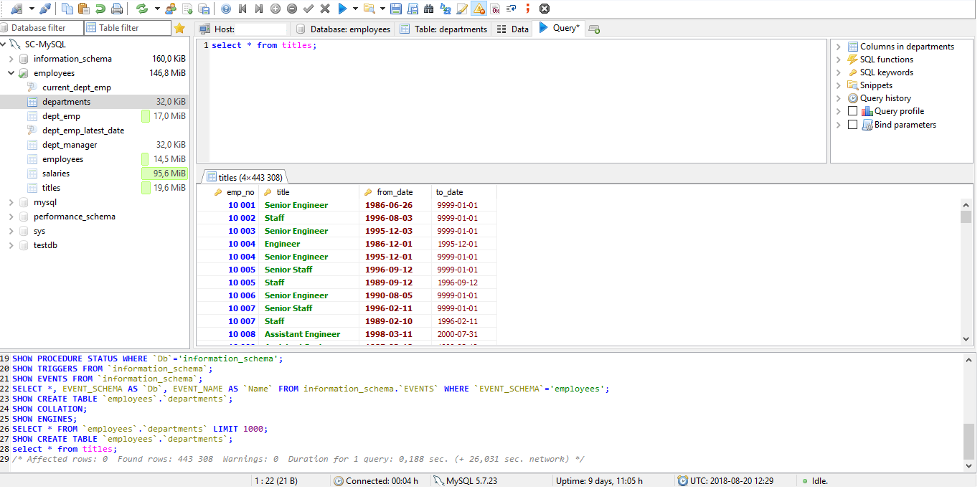Select the salaries table in the tree

pyautogui.click(x=56, y=174)
